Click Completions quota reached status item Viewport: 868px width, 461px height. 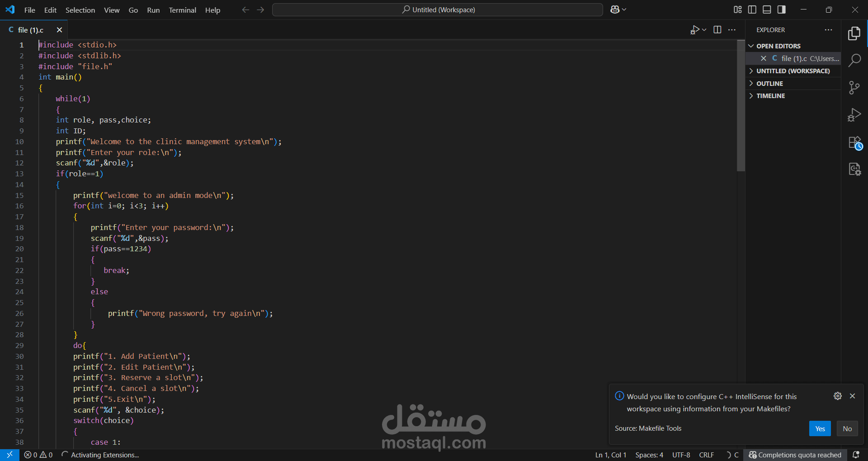coord(795,455)
